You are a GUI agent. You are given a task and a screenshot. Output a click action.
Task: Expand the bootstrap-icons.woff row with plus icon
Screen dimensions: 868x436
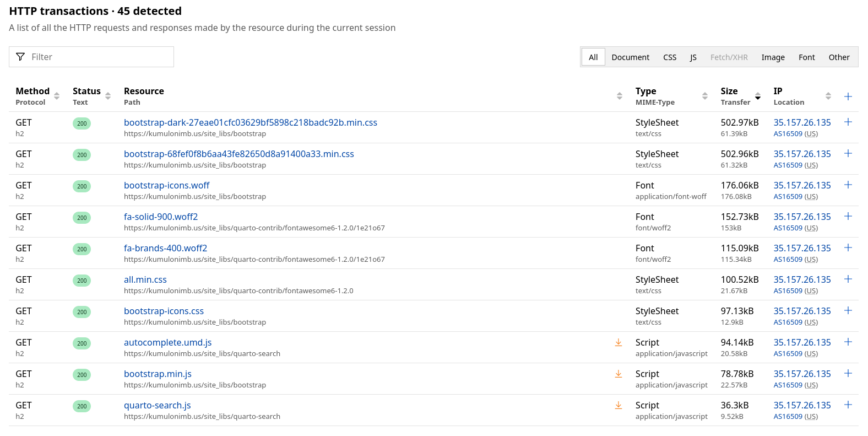click(848, 185)
